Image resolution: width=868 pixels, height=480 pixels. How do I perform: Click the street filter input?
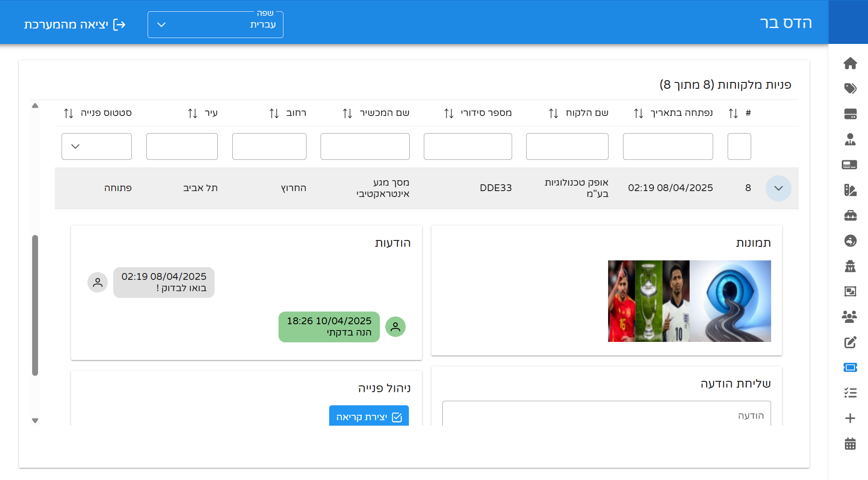pyautogui.click(x=269, y=146)
